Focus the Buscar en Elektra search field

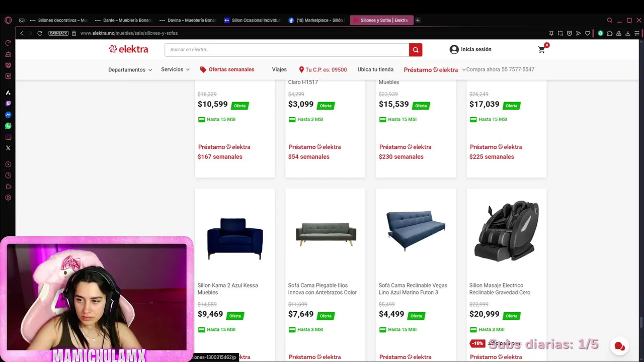click(x=287, y=49)
